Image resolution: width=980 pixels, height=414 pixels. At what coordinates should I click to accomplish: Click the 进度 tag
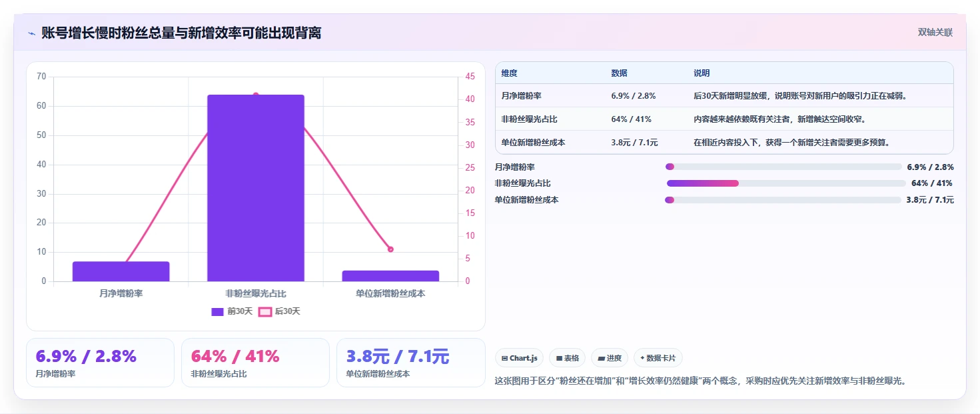pos(610,358)
